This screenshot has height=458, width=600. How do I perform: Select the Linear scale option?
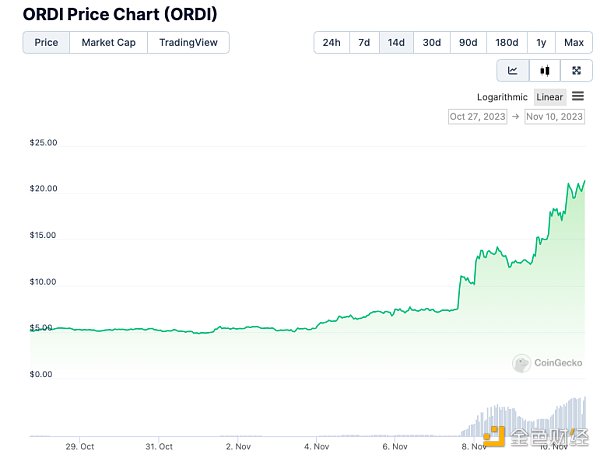[549, 97]
